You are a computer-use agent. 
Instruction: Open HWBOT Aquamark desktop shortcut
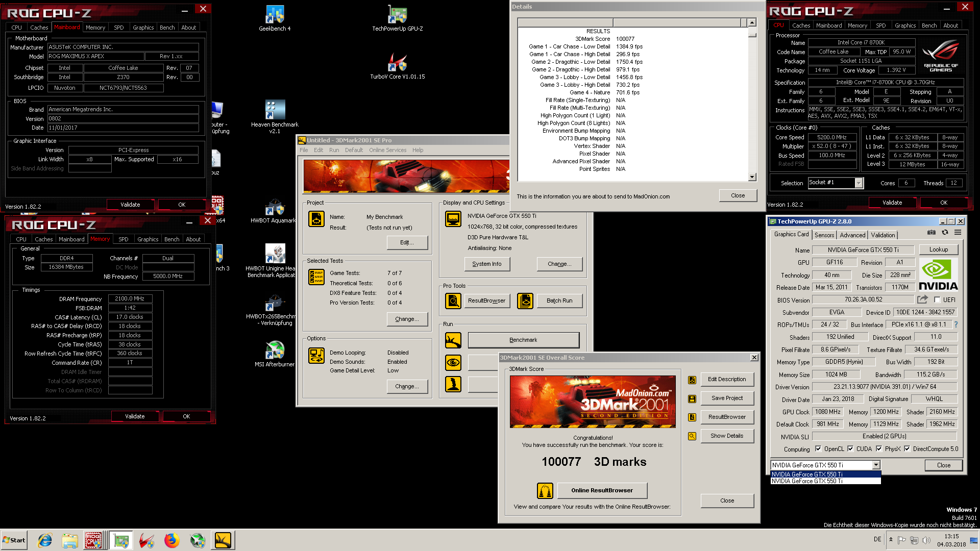point(275,211)
